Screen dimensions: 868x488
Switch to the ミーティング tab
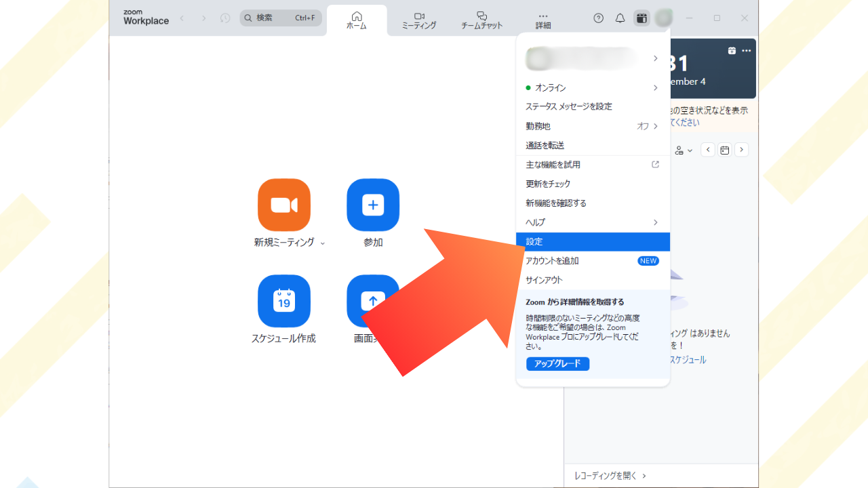419,20
